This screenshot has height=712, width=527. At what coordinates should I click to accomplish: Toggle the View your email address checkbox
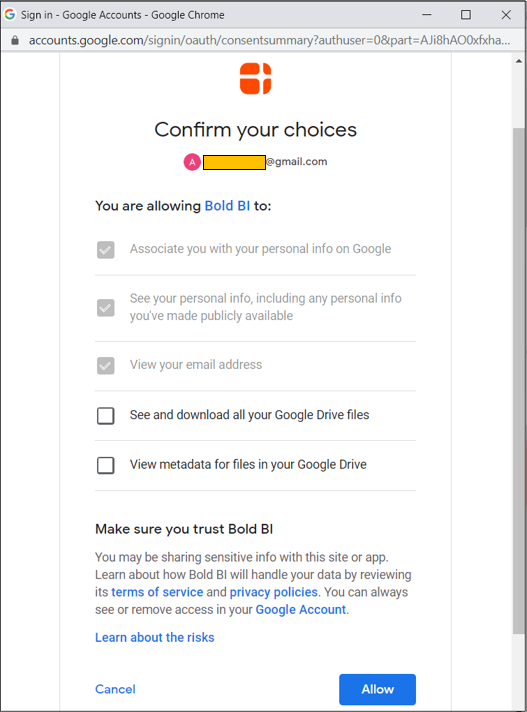click(106, 366)
